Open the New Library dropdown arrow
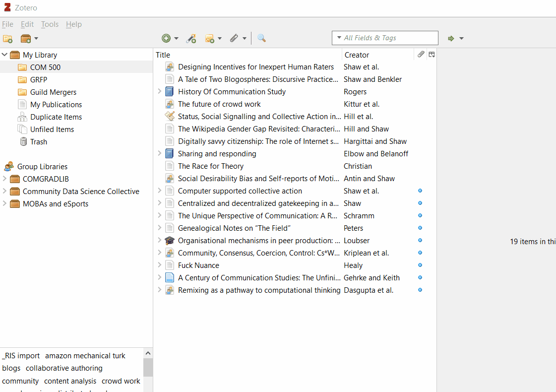The image size is (556, 392). click(x=36, y=39)
